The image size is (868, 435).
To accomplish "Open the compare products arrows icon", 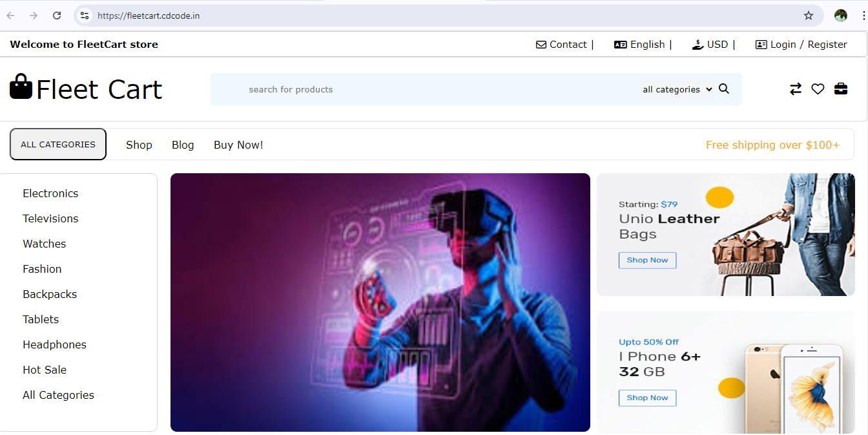I will 795,89.
